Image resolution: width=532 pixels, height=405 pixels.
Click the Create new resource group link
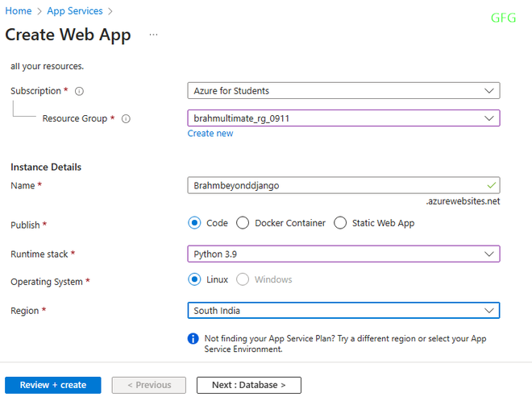click(210, 133)
